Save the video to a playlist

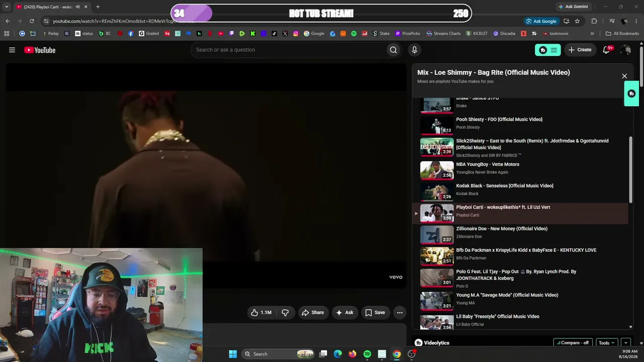pyautogui.click(x=375, y=313)
